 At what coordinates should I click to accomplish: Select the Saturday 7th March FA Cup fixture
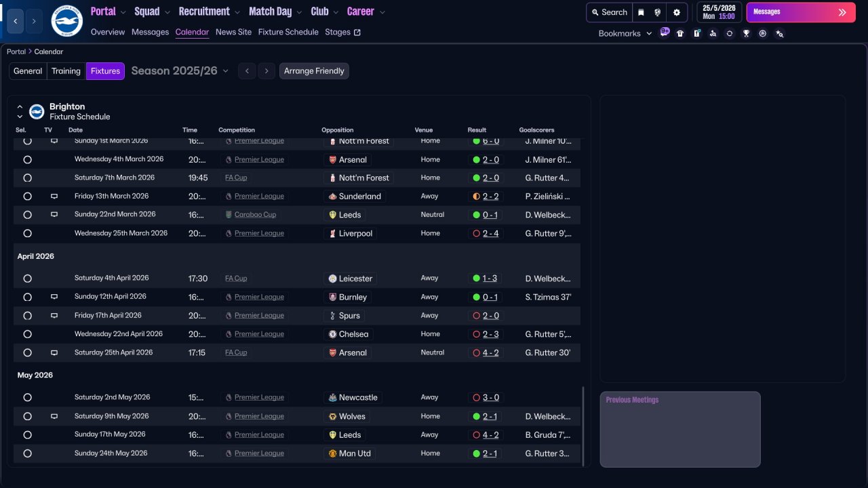point(27,178)
